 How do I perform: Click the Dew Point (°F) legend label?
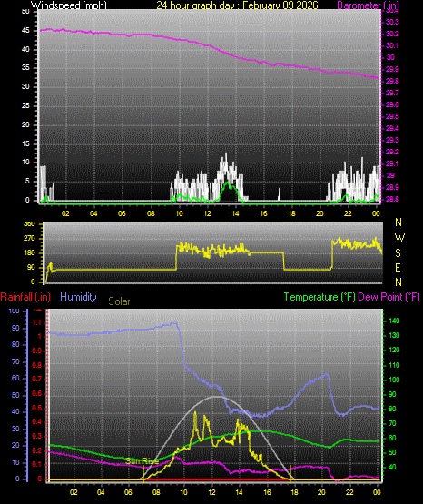click(x=389, y=297)
